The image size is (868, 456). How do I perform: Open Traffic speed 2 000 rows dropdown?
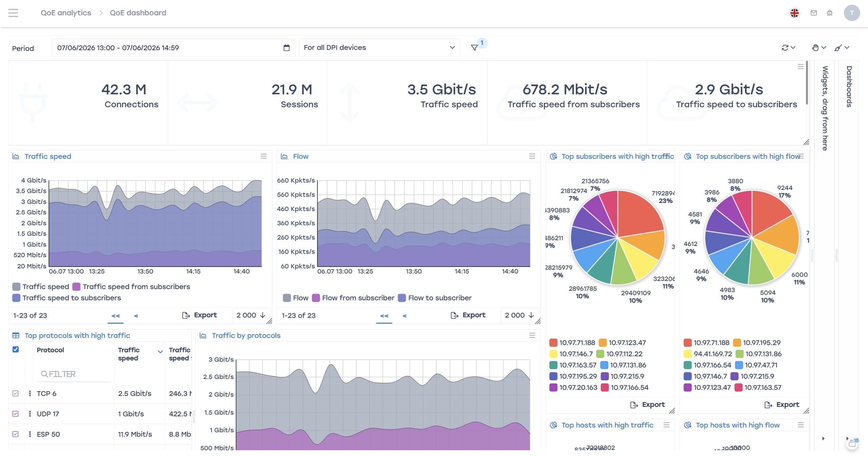[251, 315]
